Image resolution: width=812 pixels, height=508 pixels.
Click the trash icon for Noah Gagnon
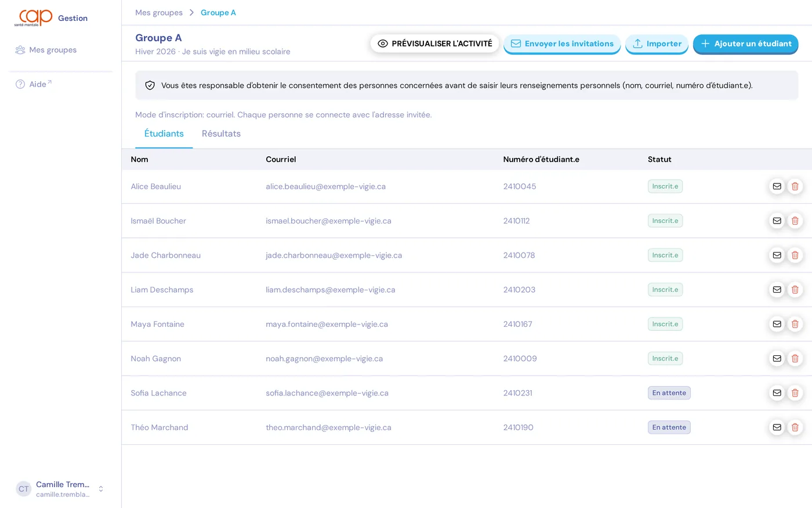[795, 358]
